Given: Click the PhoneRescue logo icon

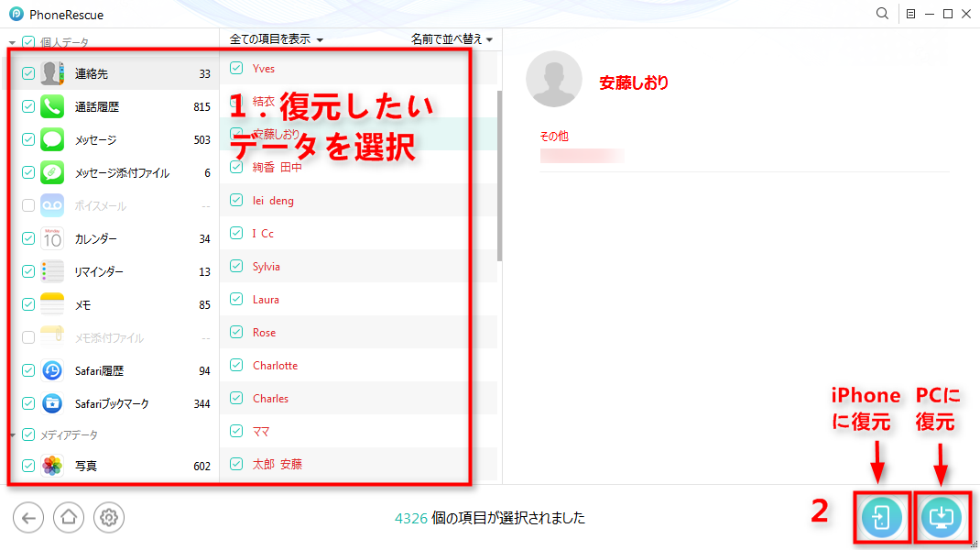Looking at the screenshot, I should 16,14.
